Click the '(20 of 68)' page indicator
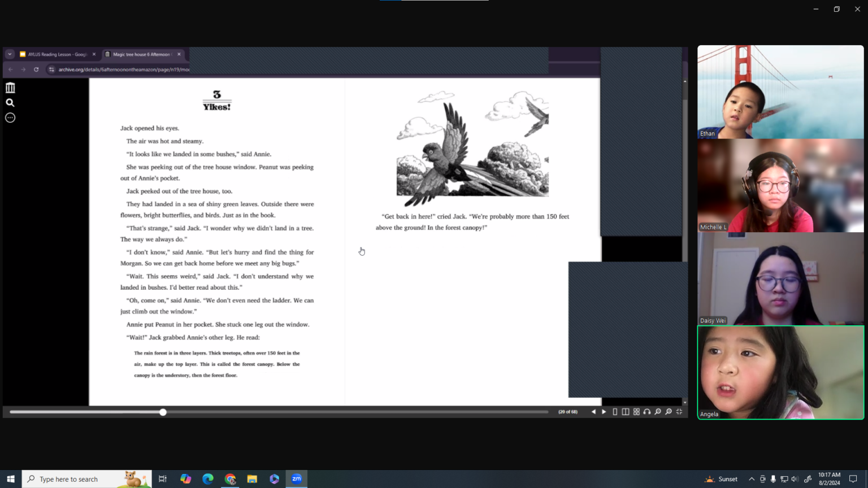This screenshot has width=868, height=488. [568, 412]
